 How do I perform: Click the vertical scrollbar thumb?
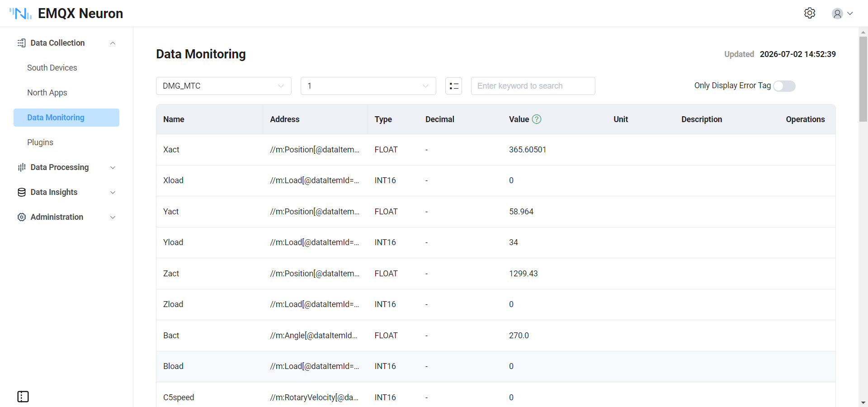pos(863,79)
